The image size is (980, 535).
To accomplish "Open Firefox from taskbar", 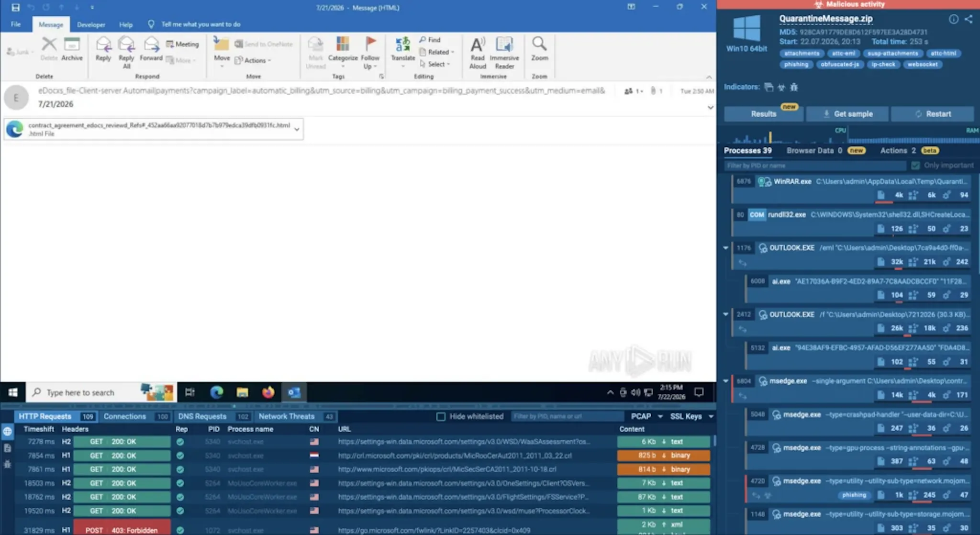I will [268, 392].
